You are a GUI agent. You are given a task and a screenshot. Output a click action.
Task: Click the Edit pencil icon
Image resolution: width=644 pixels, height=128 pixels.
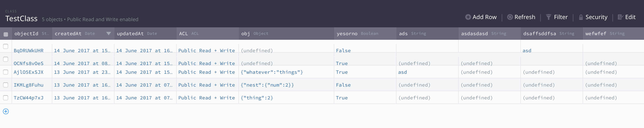620,17
